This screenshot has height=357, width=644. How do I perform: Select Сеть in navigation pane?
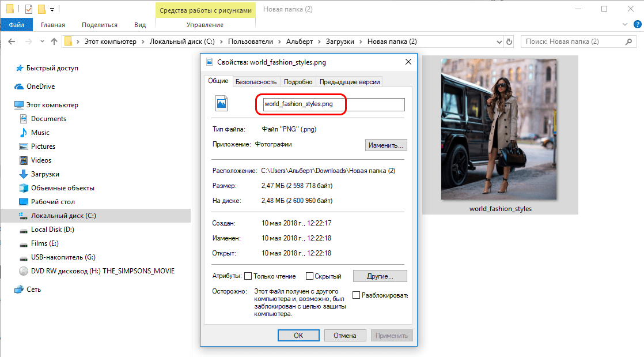tap(33, 290)
